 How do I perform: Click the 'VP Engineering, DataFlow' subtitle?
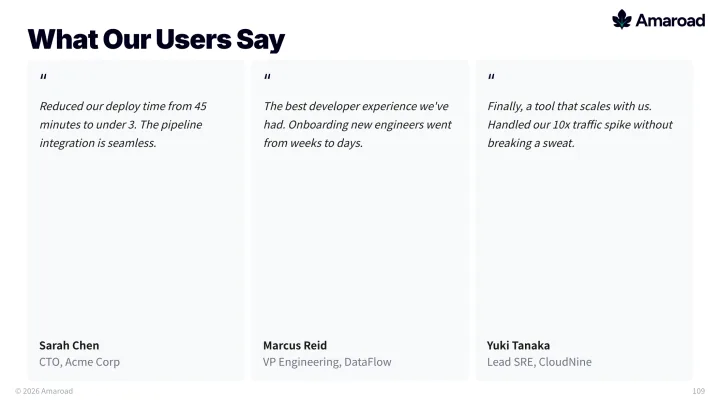tap(327, 362)
